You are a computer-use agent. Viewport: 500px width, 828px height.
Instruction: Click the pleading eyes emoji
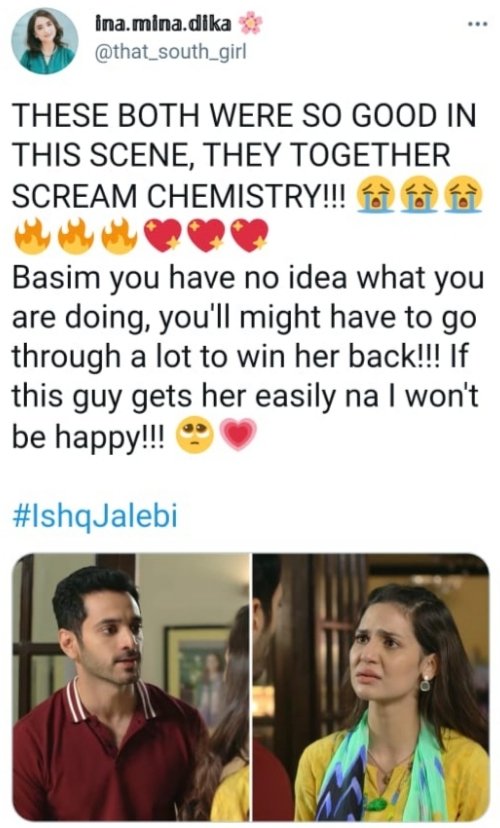[194, 436]
